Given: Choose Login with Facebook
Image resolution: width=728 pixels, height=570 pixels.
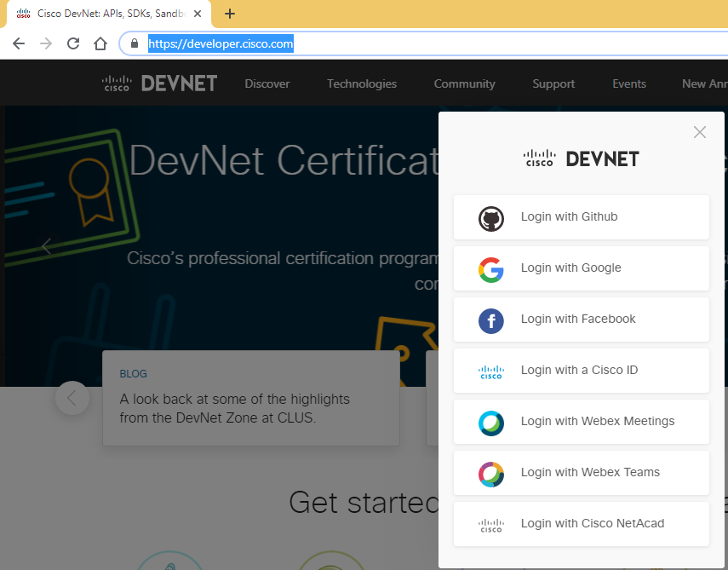Looking at the screenshot, I should tap(582, 320).
